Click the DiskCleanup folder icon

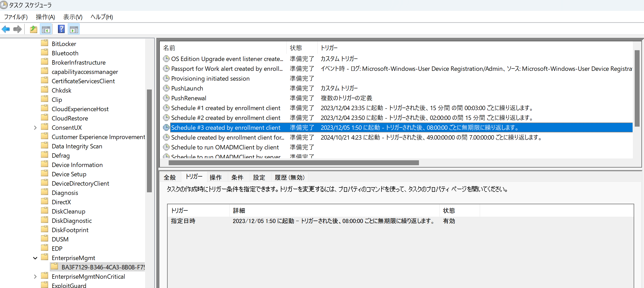(x=45, y=210)
